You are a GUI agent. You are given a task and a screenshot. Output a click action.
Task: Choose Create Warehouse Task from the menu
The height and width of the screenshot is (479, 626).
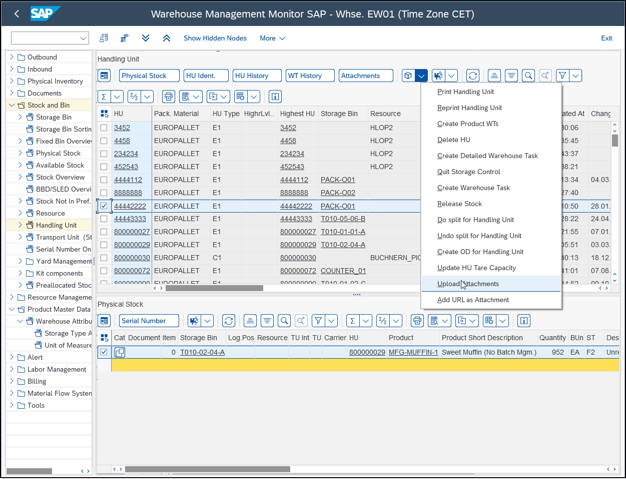pyautogui.click(x=473, y=188)
